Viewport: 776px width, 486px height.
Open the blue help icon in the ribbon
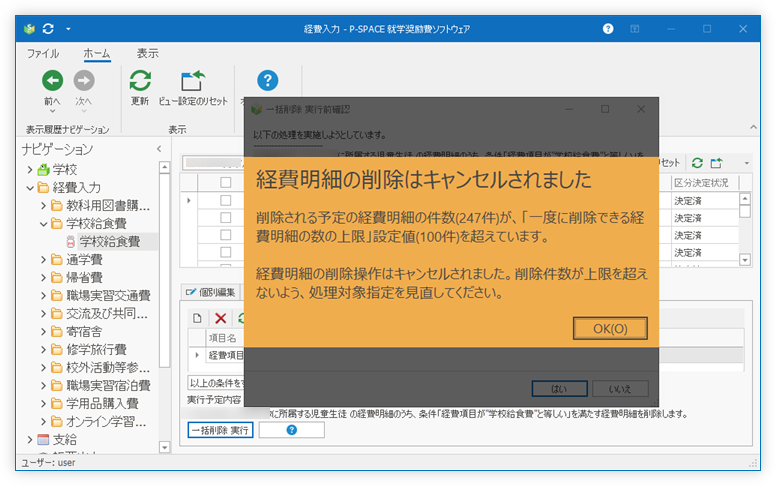coord(268,81)
